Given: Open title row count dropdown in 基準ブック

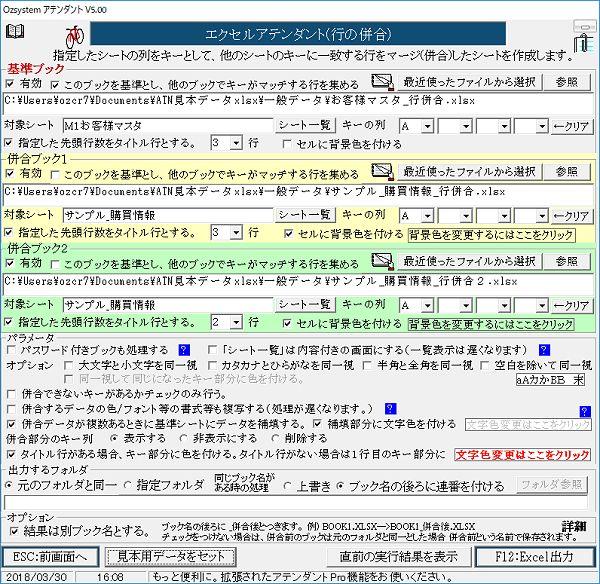Looking at the screenshot, I should (236, 143).
